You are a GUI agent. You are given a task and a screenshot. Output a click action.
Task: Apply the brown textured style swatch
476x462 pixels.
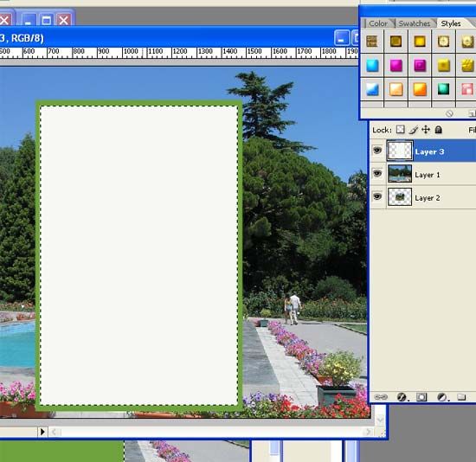372,42
